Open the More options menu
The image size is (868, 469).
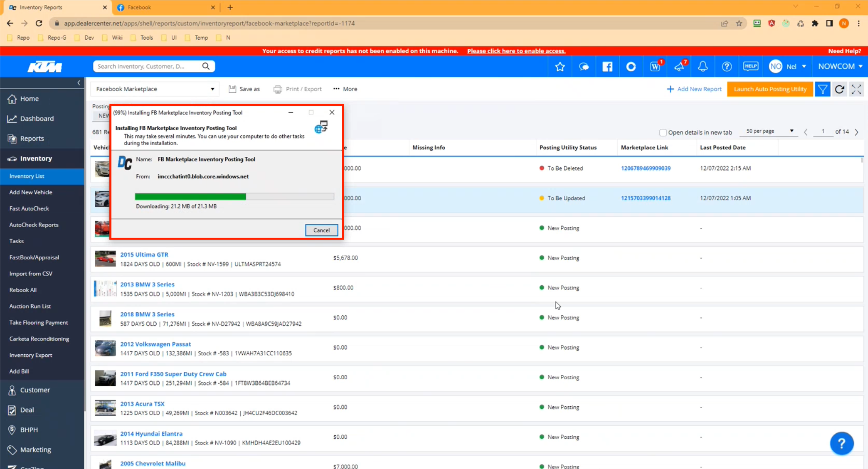coord(345,89)
